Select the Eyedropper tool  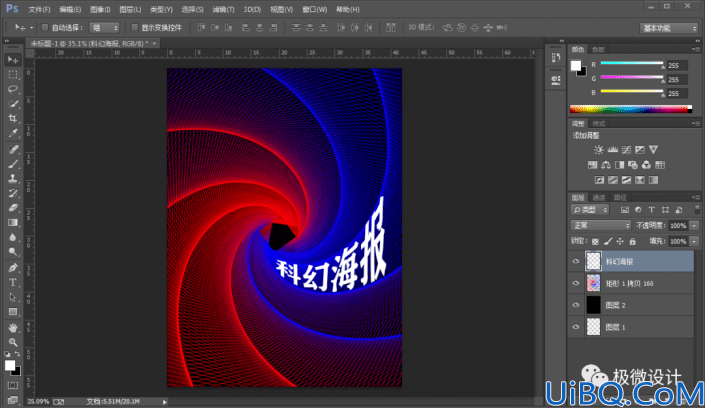point(13,133)
